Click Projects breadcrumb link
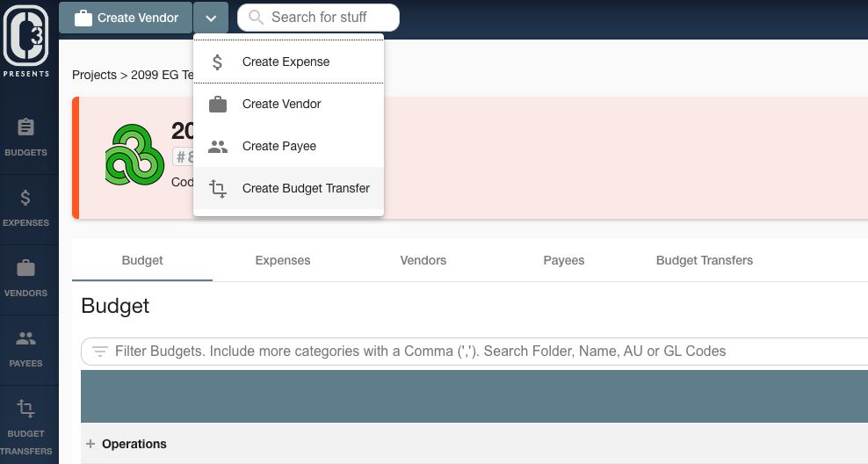 94,75
